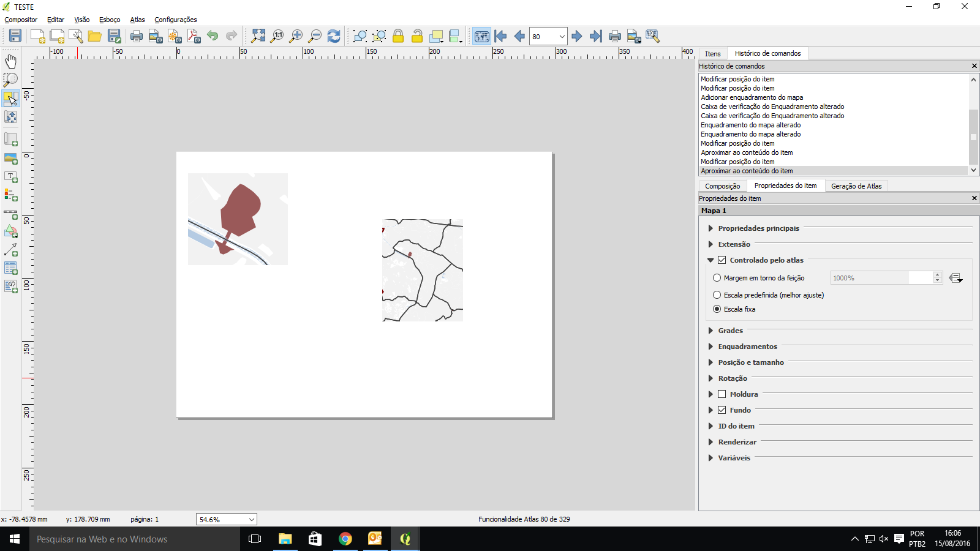Zoom out of the composition
Viewport: 980px width, 551px height.
(x=315, y=36)
